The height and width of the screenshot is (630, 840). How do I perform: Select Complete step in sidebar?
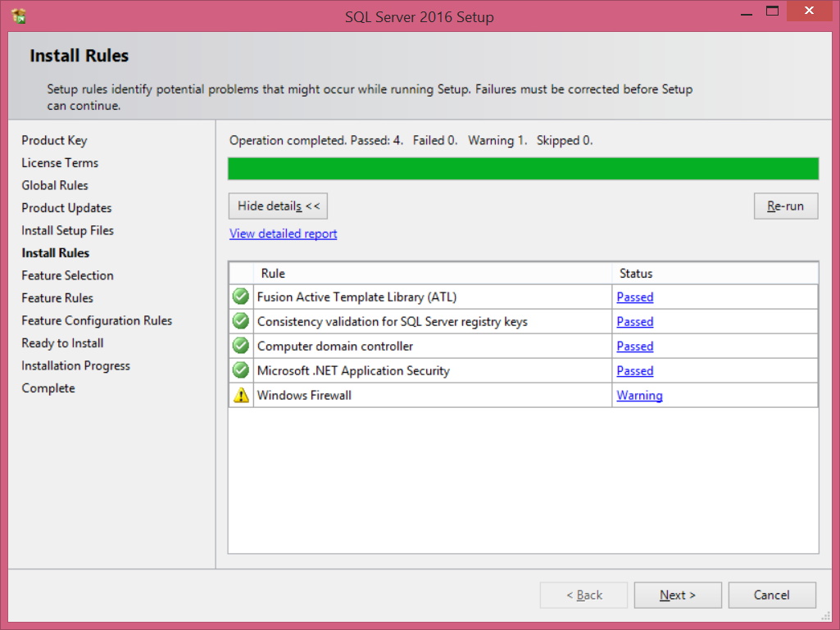[x=48, y=388]
